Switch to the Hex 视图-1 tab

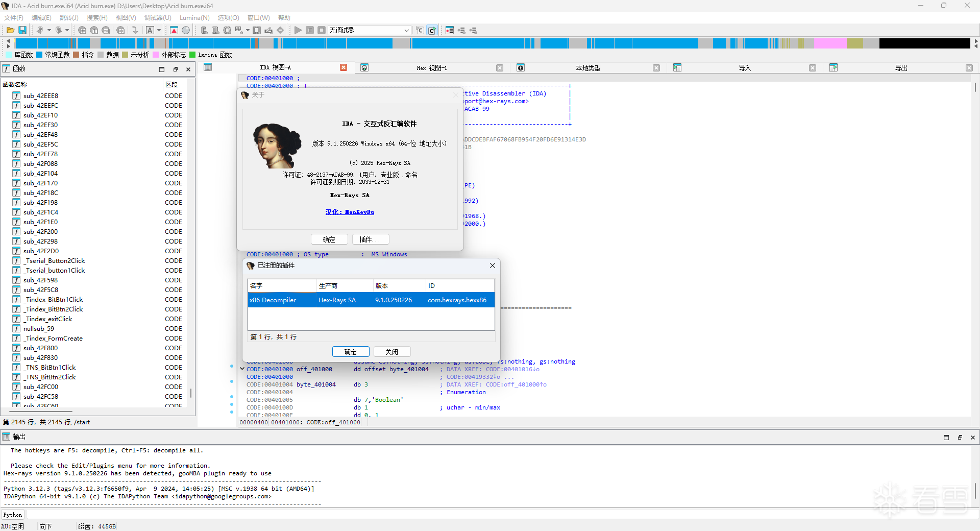click(432, 68)
